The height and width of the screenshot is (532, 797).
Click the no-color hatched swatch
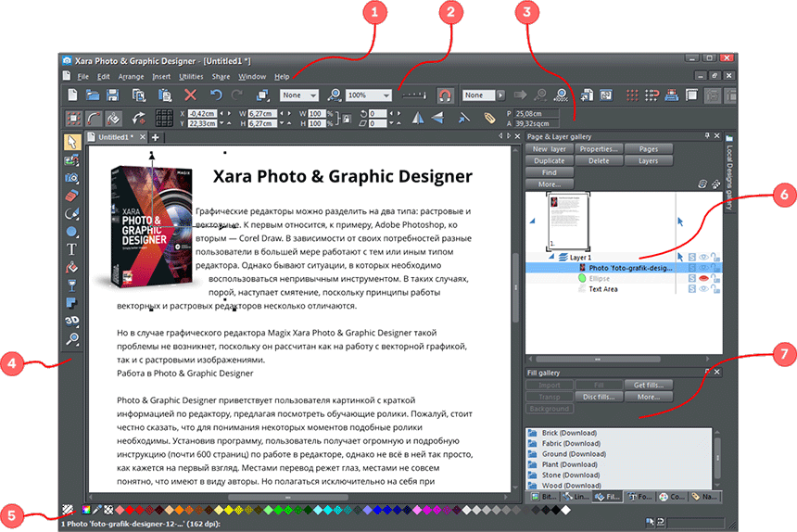point(68,509)
